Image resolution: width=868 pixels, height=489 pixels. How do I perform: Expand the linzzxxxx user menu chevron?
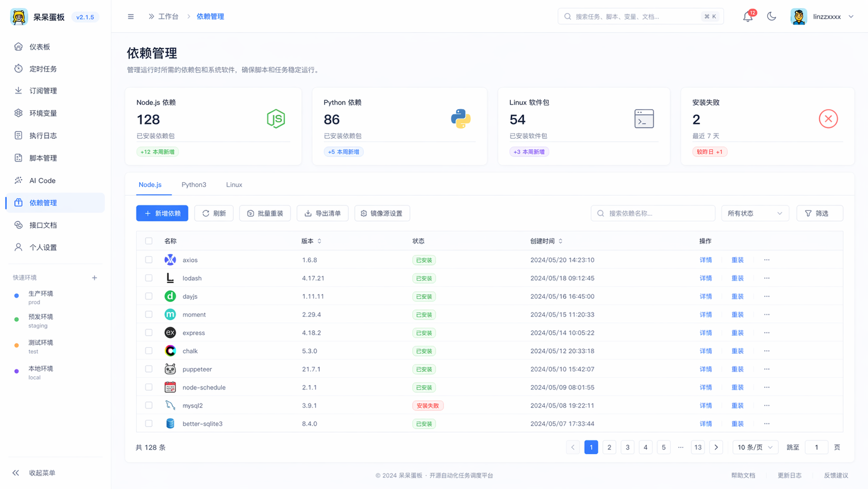pyautogui.click(x=851, y=17)
